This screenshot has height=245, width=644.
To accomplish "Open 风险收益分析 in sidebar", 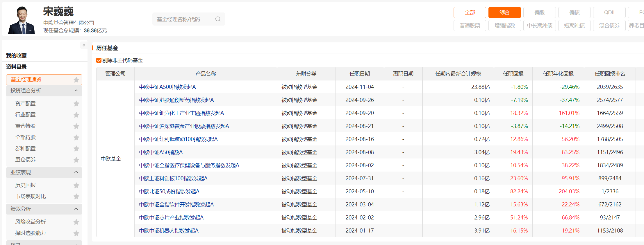I will [31, 222].
